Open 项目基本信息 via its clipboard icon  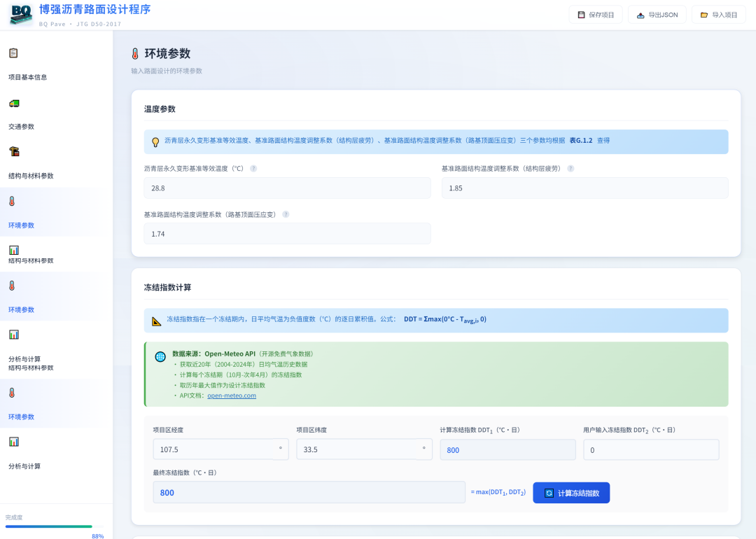(13, 53)
